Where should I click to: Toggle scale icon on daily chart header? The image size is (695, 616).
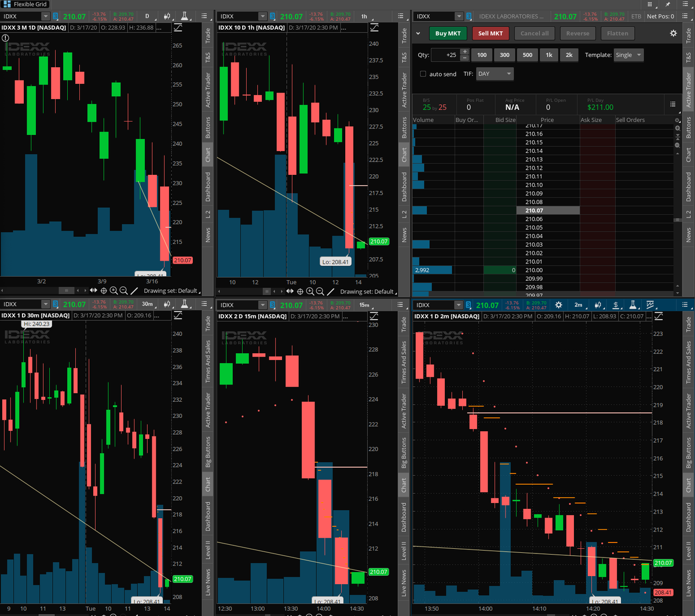177,28
